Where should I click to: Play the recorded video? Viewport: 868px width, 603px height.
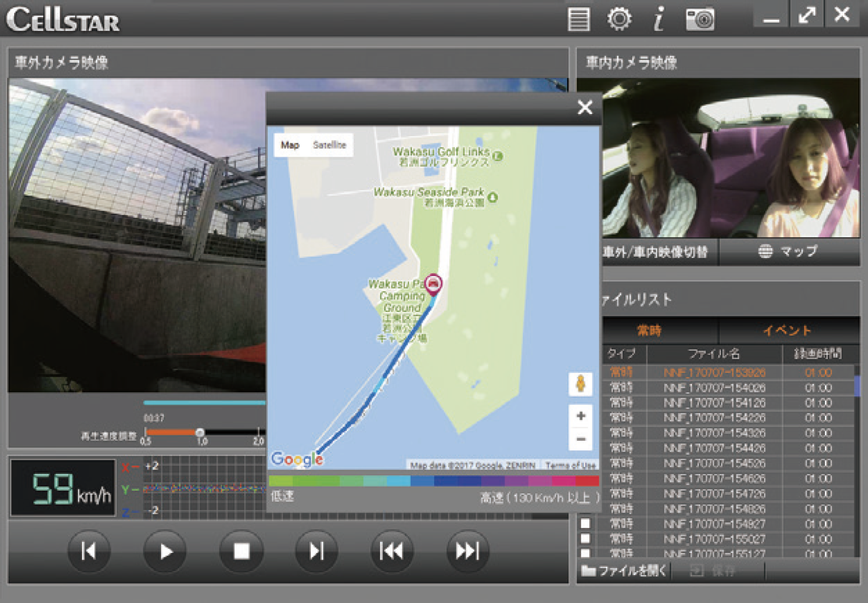(x=165, y=551)
